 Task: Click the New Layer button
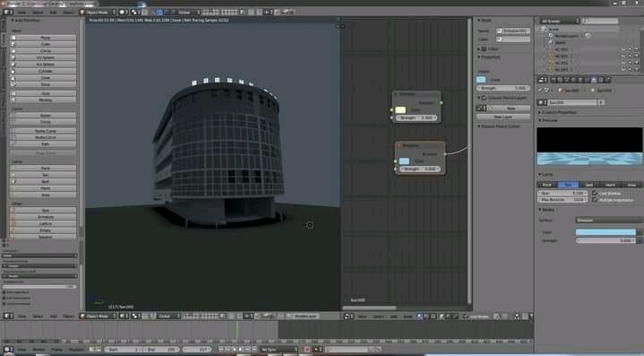pyautogui.click(x=503, y=117)
